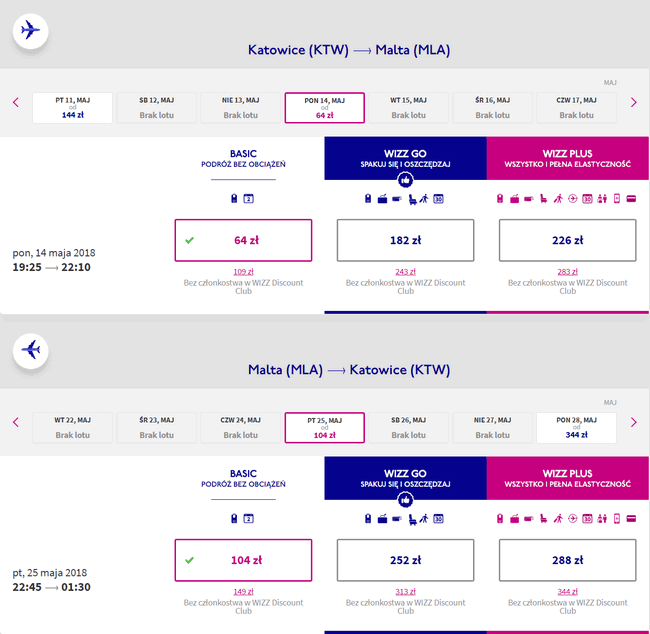Click thumbs-up recommended badge on outbound WIZZ GO

click(405, 180)
